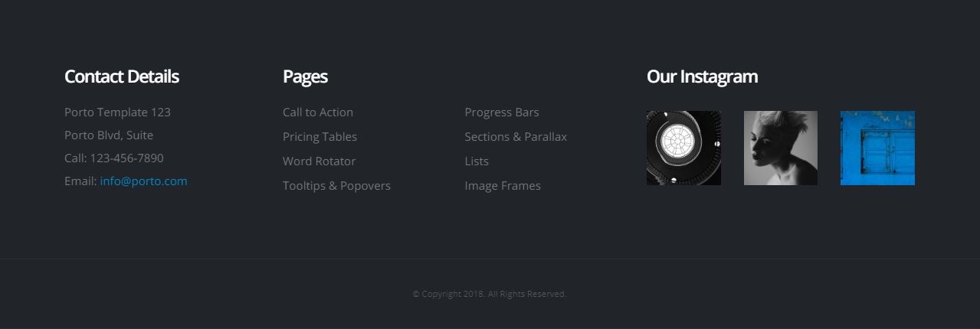The width and height of the screenshot is (980, 329).
Task: Click the Copyright 2018 notice text
Action: click(x=489, y=294)
